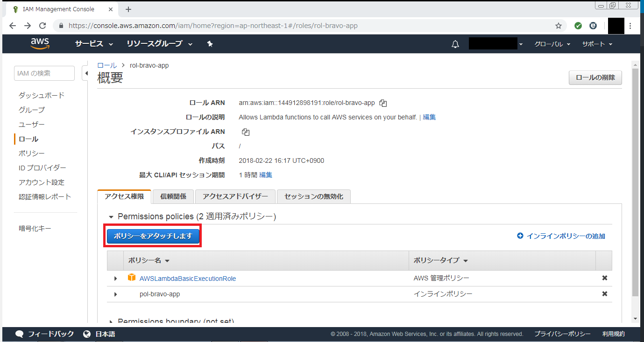This screenshot has height=342, width=644.
Task: Open アクセスアドバイザー tab
Action: pyautogui.click(x=235, y=196)
